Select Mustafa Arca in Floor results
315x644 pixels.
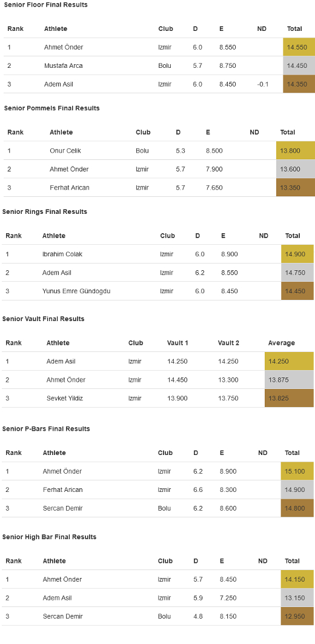coord(63,65)
